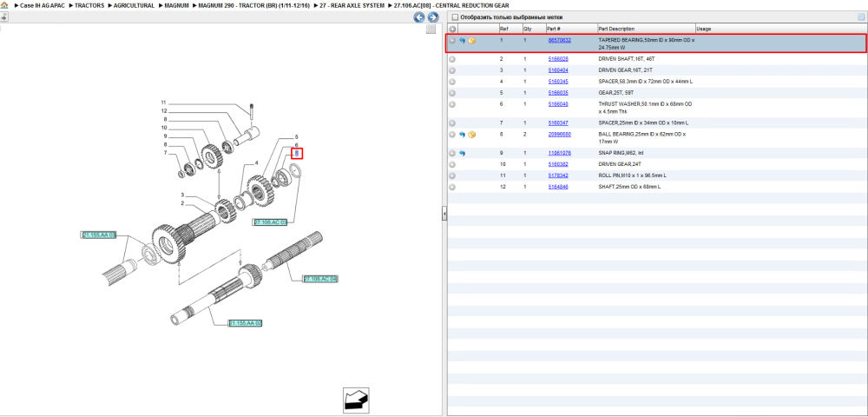Go to the home page icon
This screenshot has height=417, width=868.
[x=4, y=5]
